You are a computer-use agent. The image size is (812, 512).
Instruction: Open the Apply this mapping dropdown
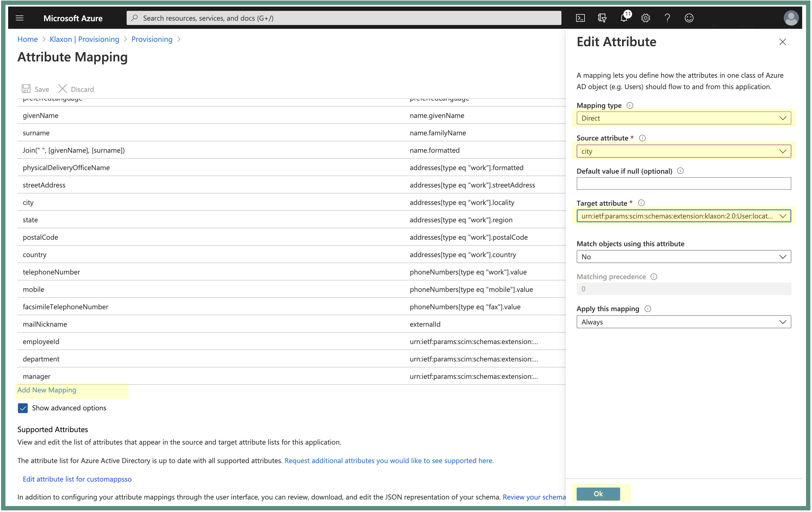[683, 322]
